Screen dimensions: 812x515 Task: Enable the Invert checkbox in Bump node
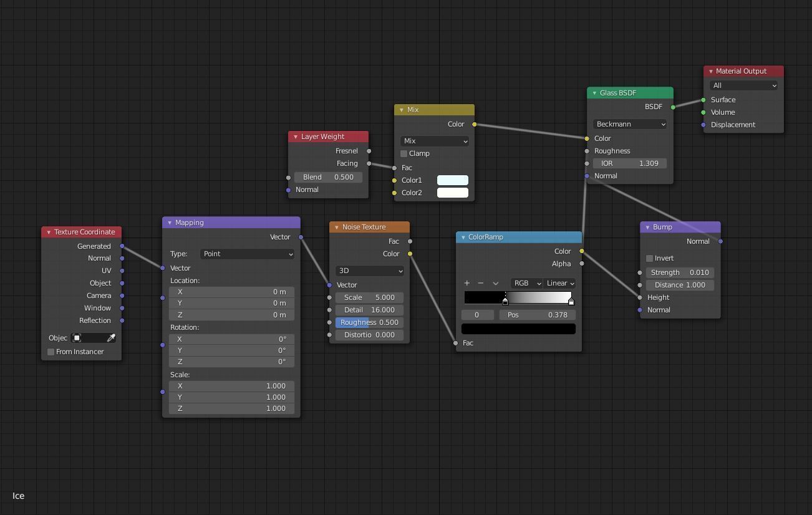click(x=649, y=258)
